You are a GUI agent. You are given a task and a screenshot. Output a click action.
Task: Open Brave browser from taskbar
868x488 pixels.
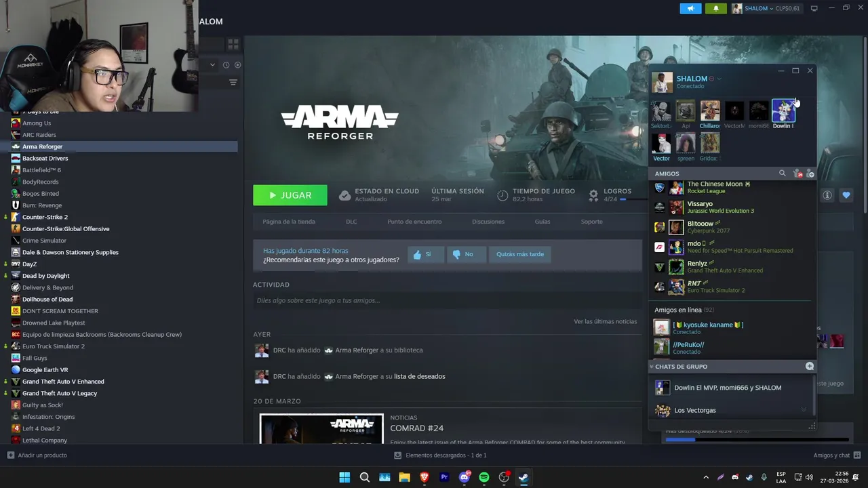point(425,477)
